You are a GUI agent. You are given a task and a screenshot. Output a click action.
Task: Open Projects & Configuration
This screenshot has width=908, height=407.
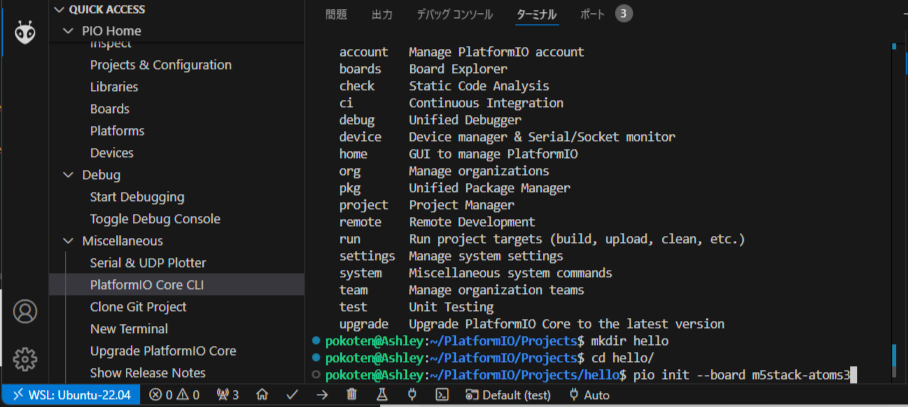[x=161, y=65]
